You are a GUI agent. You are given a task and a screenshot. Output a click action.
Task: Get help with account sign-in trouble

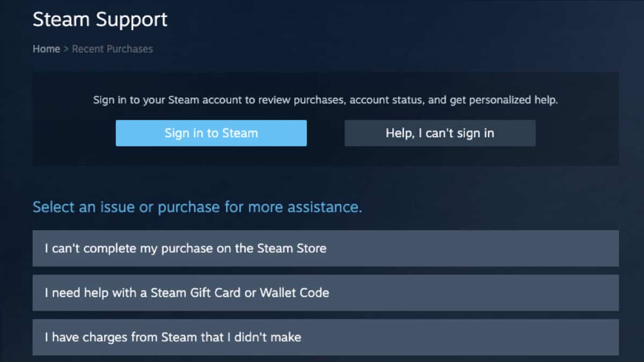coord(440,133)
